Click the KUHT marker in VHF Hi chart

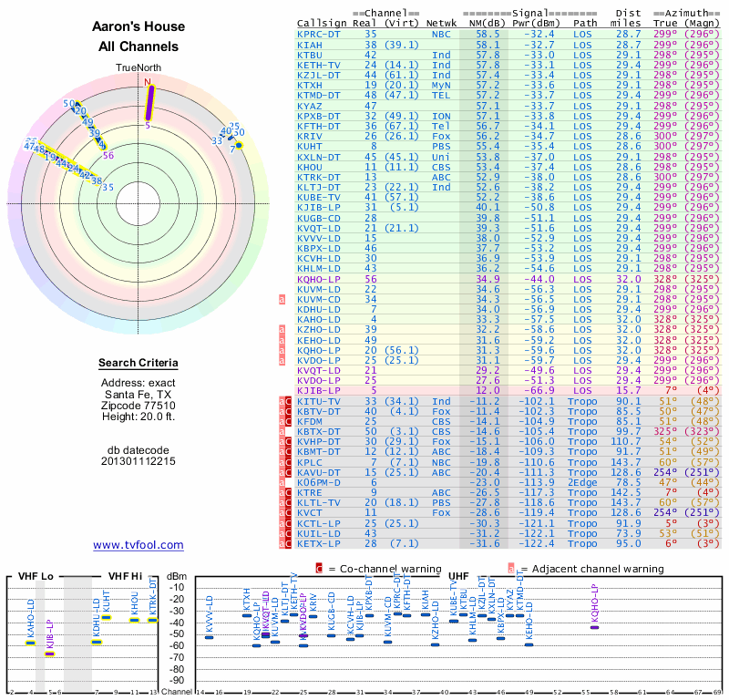(x=107, y=618)
